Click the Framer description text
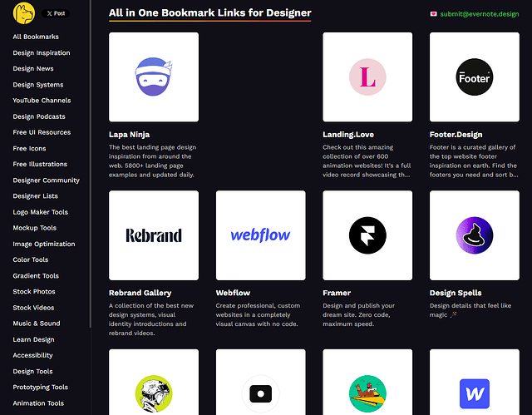The width and height of the screenshot is (532, 415). [x=358, y=315]
